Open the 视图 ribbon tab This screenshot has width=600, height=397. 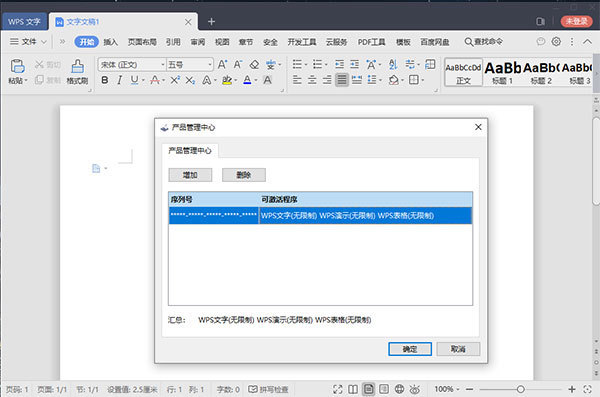(222, 42)
